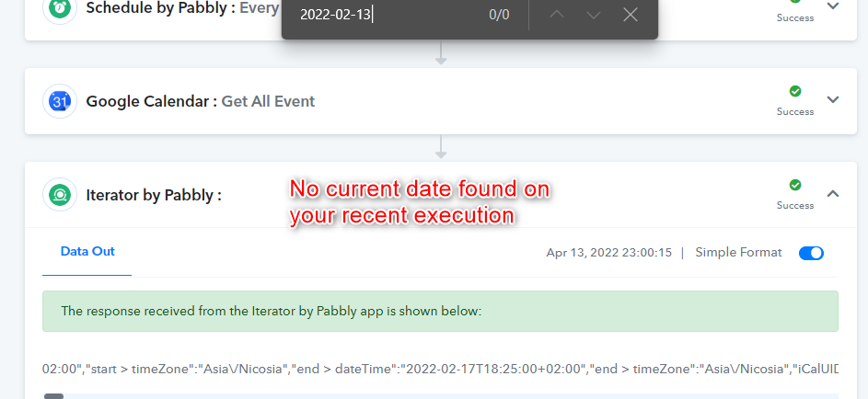Expand the Google Calendar step

click(x=833, y=99)
